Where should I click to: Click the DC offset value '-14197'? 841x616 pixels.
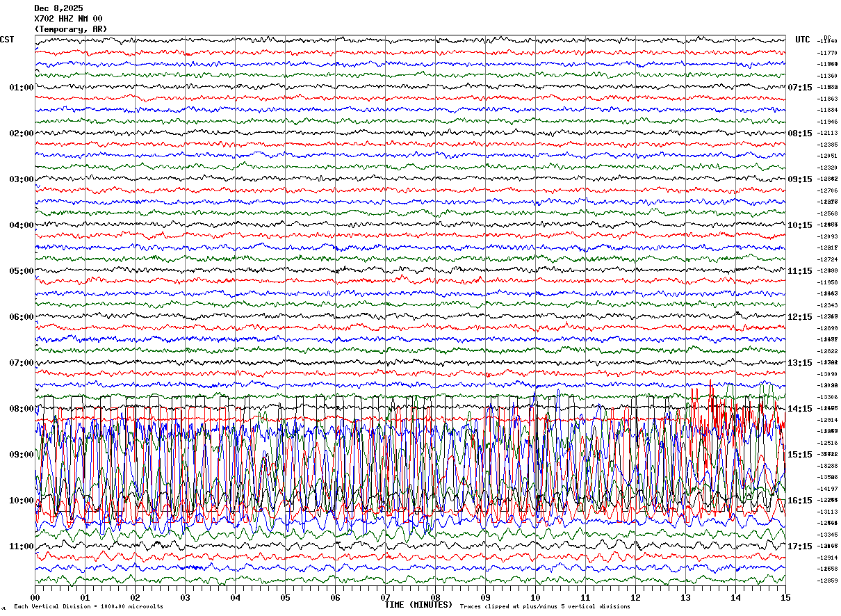827,489
